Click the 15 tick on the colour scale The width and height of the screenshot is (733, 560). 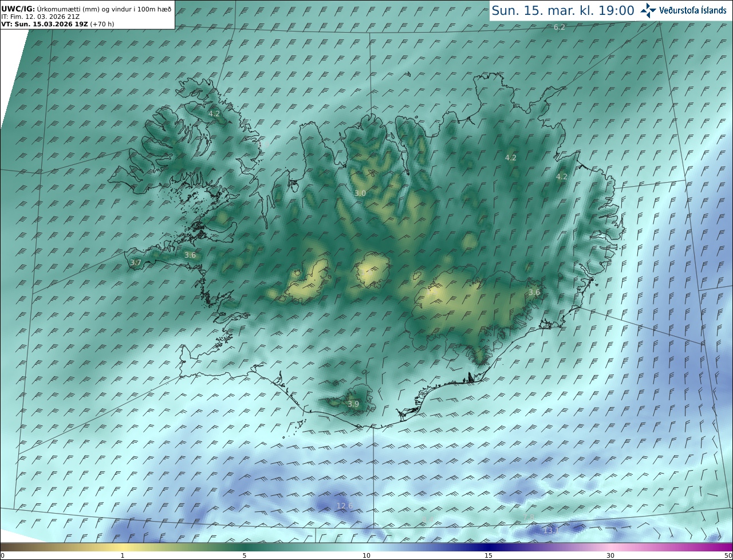tap(488, 555)
